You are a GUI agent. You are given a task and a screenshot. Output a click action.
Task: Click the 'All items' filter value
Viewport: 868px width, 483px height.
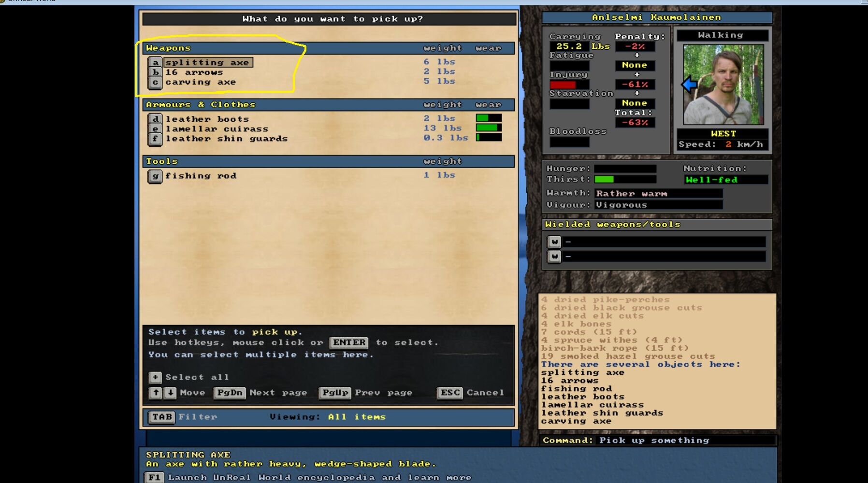357,417
